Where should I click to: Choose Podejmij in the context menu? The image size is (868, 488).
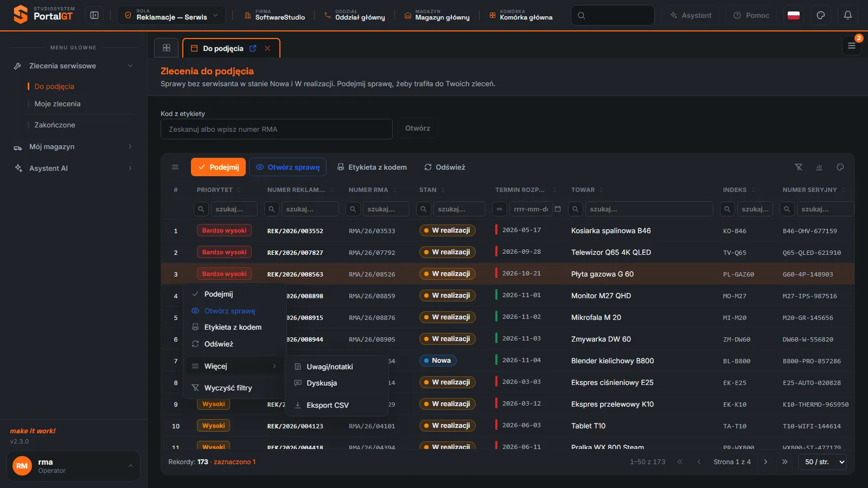click(x=235, y=294)
